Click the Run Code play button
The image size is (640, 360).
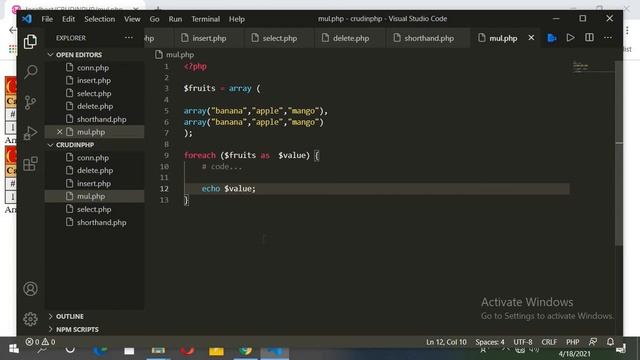pos(570,38)
